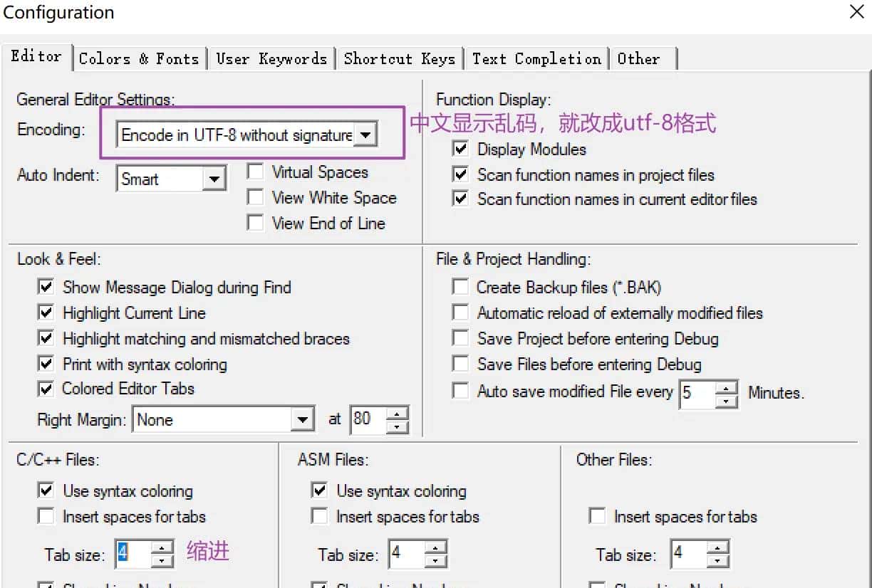Open the Encoding dropdown
This screenshot has width=872, height=588.
click(365, 134)
